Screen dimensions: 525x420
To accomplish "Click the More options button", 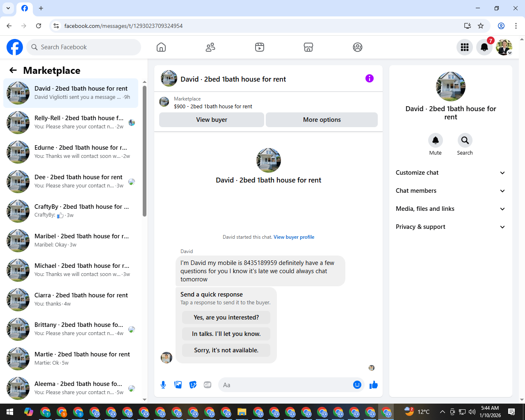I will click(x=322, y=120).
